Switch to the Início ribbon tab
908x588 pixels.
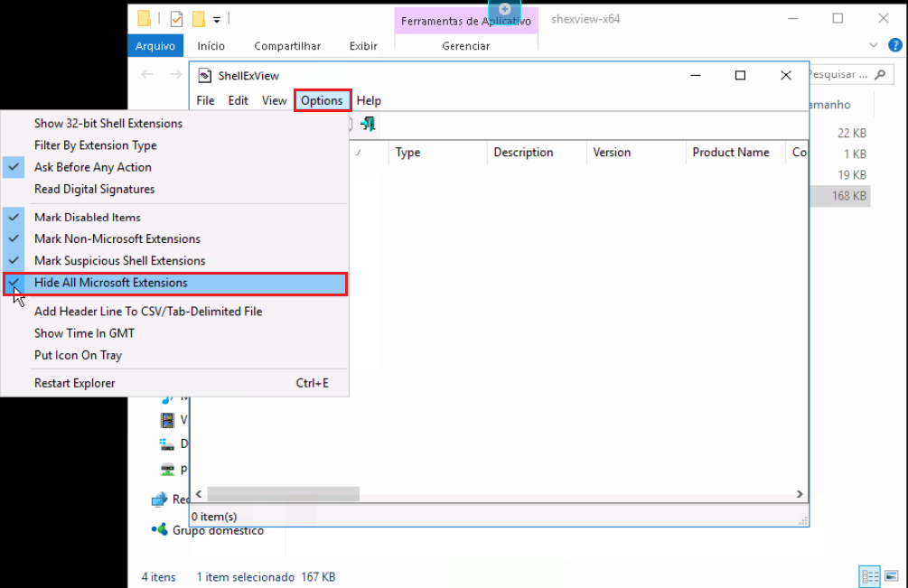211,46
